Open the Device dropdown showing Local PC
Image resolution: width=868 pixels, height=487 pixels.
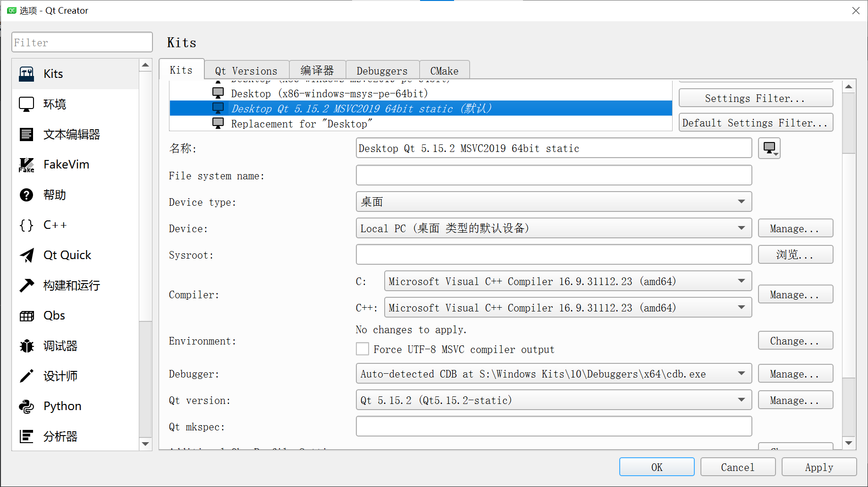(x=554, y=228)
